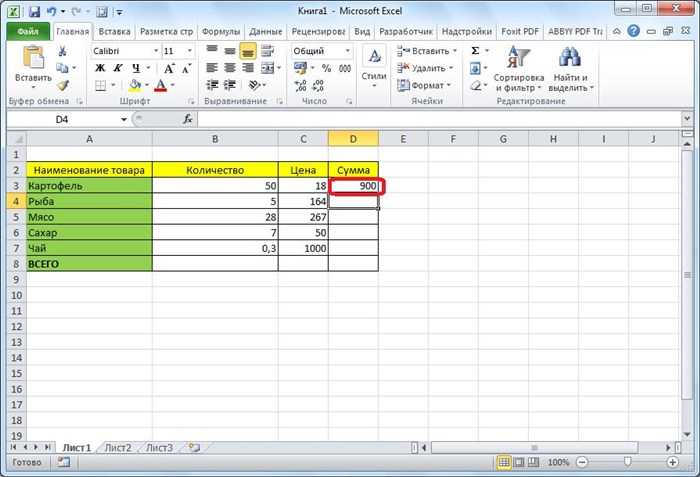Open the Общий number format dropdown
700x477 pixels.
pyautogui.click(x=347, y=51)
